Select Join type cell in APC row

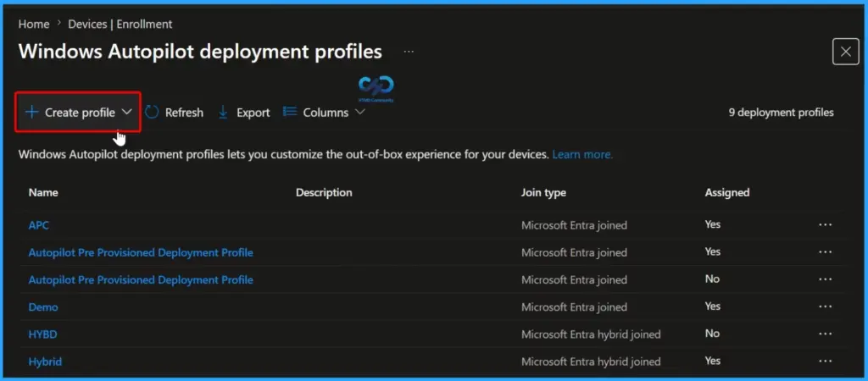click(574, 225)
